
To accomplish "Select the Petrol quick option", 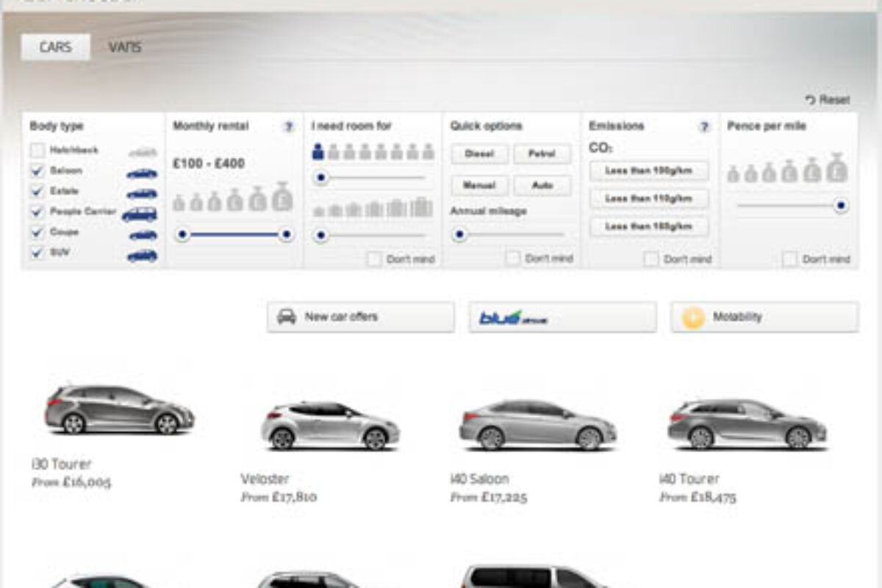I will pyautogui.click(x=542, y=154).
